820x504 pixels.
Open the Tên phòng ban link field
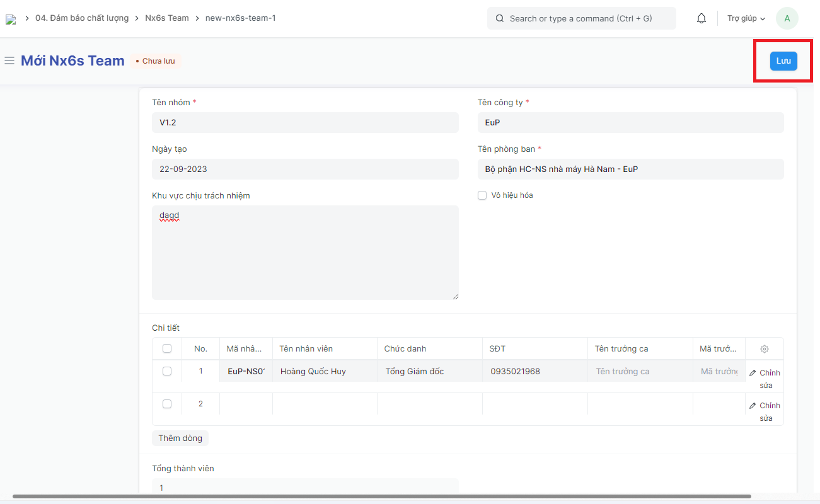(630, 169)
